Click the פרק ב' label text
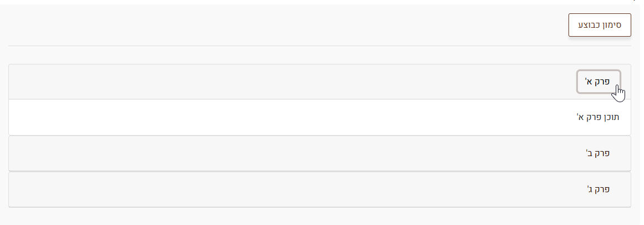The image size is (644, 225). coord(598,153)
